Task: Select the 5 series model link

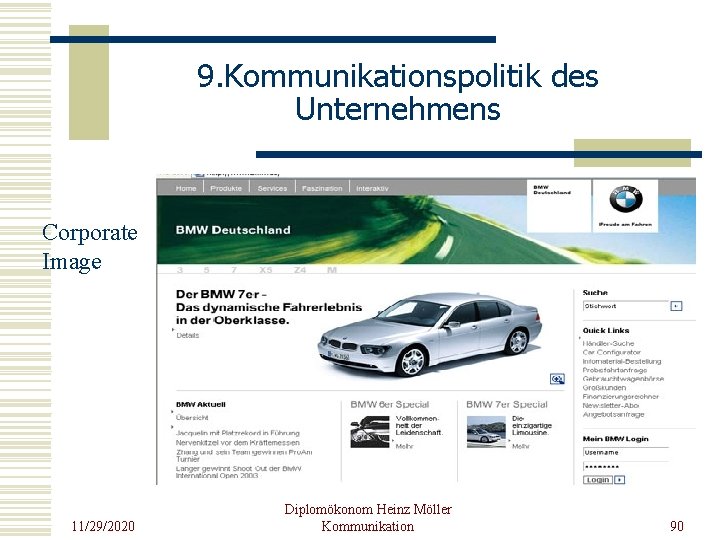Action: tap(207, 270)
